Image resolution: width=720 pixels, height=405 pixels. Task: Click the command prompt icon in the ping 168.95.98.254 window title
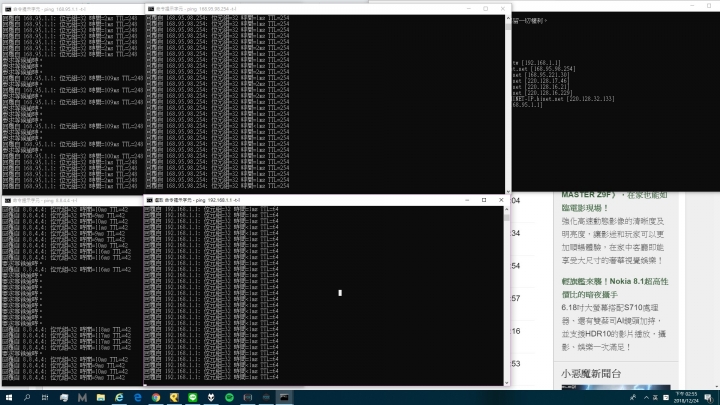pyautogui.click(x=151, y=9)
